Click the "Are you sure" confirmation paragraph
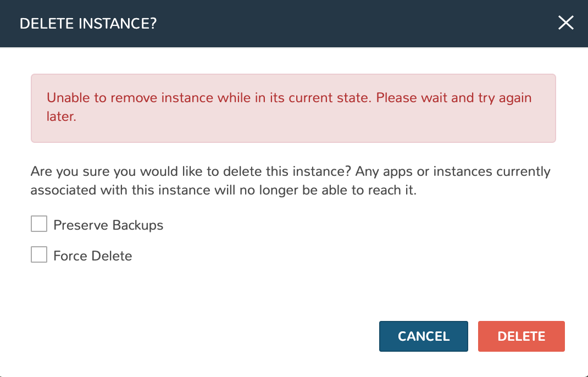 (290, 181)
